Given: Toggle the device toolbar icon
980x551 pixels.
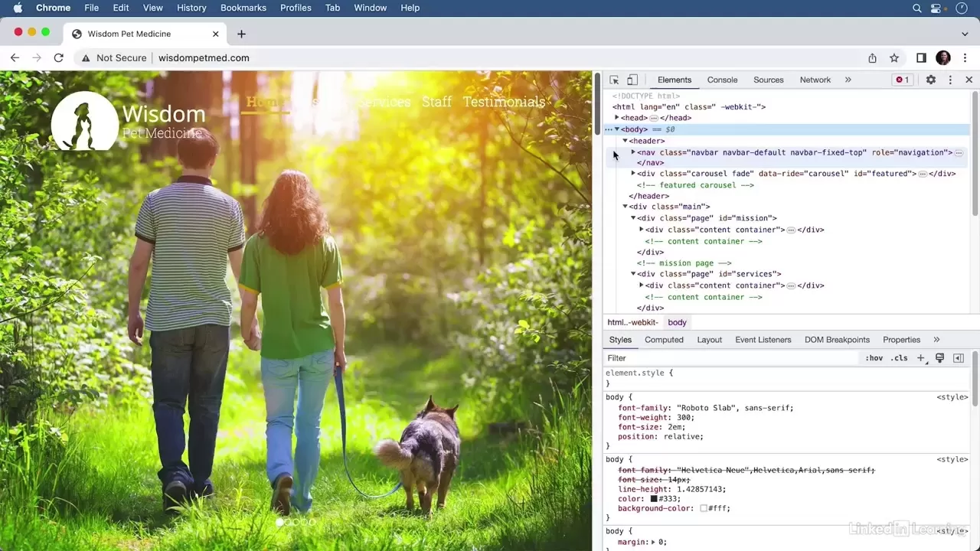Looking at the screenshot, I should [632, 80].
